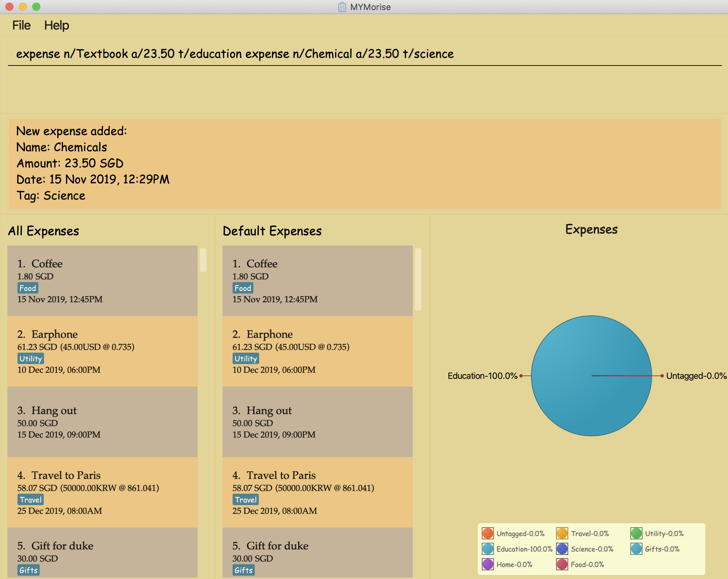Select Hang out in the All Expenses list
The height and width of the screenshot is (579, 728).
pos(102,422)
